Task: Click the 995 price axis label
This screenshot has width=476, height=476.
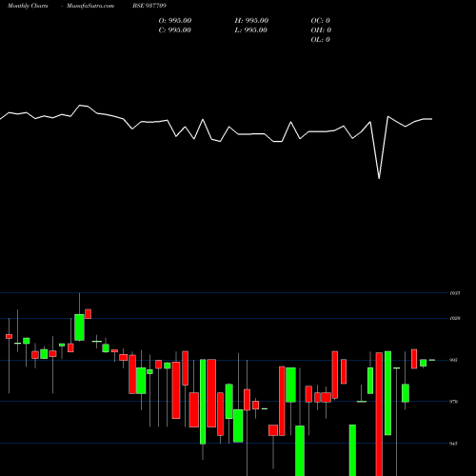Action: click(454, 360)
